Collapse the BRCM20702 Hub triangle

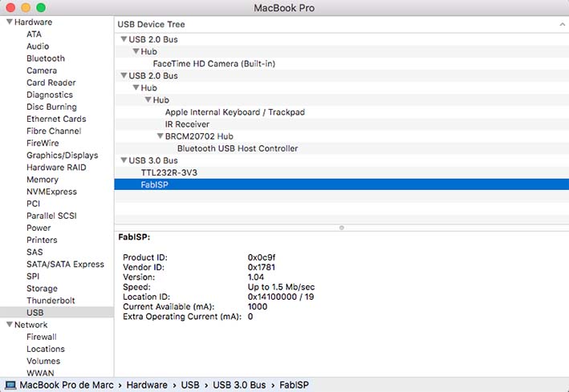point(160,136)
